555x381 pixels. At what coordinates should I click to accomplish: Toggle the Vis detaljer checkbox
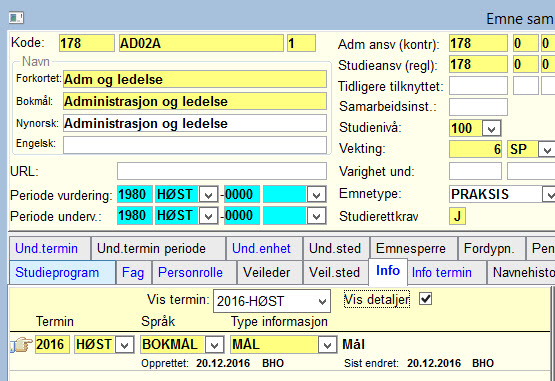coord(425,299)
